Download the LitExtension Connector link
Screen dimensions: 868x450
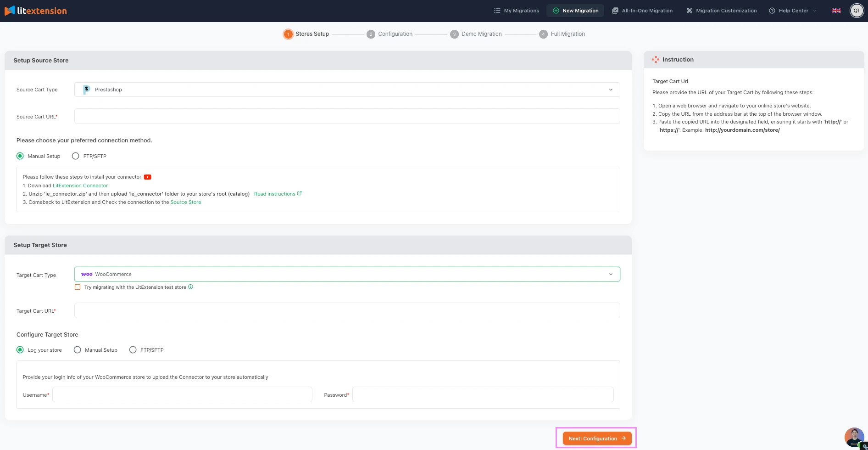point(80,186)
